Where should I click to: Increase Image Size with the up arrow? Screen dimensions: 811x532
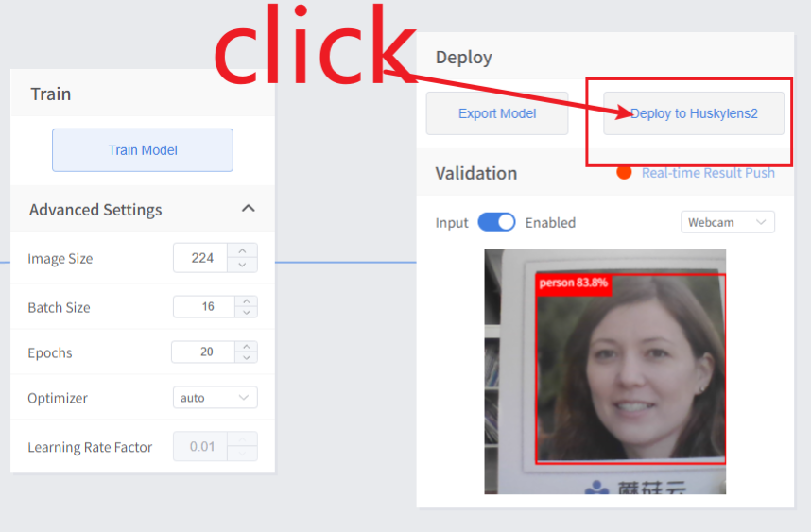pos(243,251)
